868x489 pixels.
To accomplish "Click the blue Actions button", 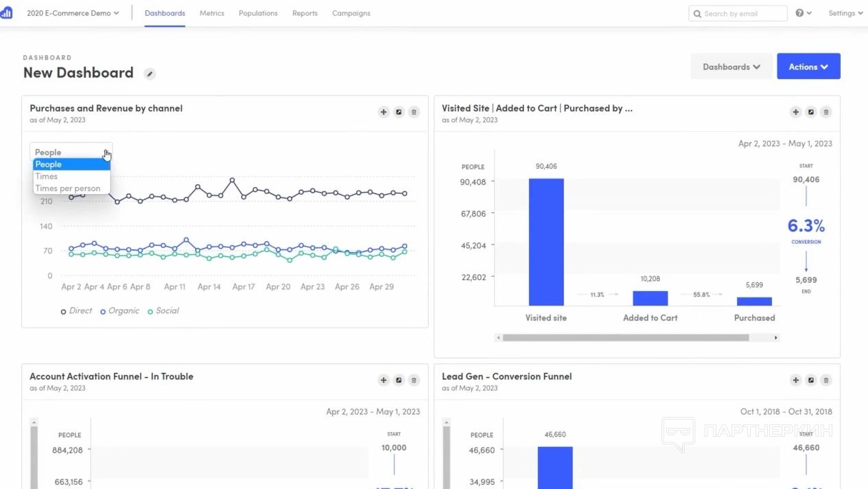I will pos(808,67).
